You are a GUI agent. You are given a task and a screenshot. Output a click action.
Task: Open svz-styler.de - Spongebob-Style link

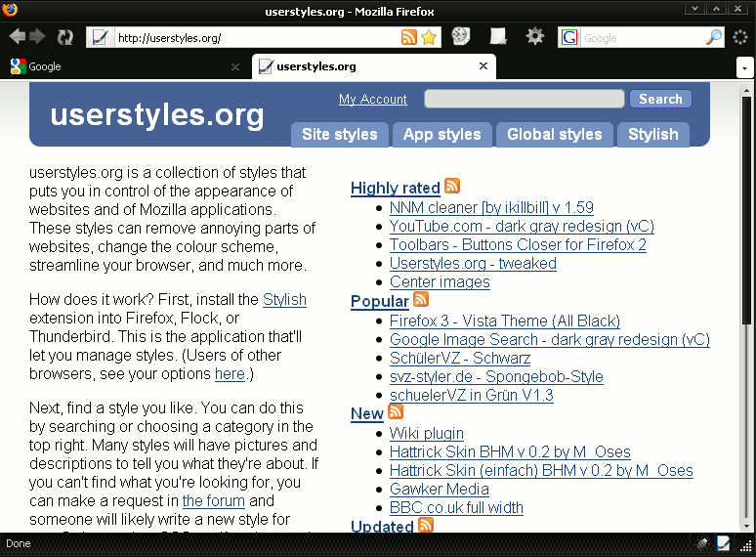(x=496, y=376)
